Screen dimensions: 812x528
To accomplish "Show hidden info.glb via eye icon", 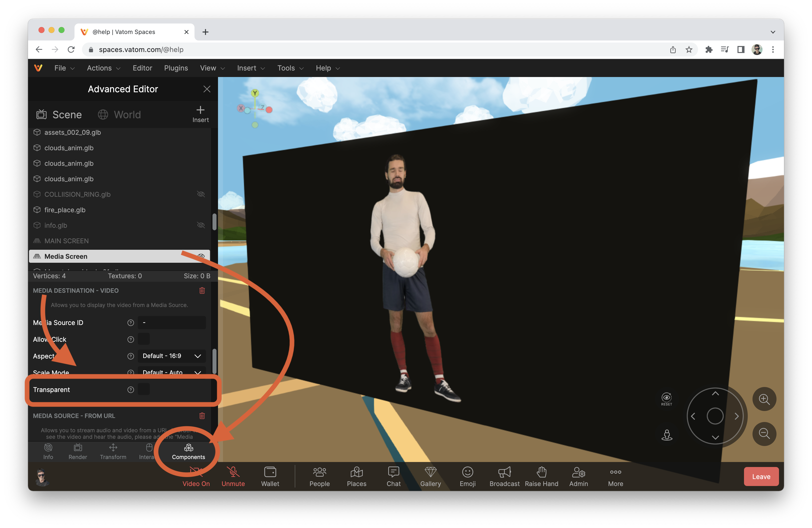I will [x=201, y=225].
